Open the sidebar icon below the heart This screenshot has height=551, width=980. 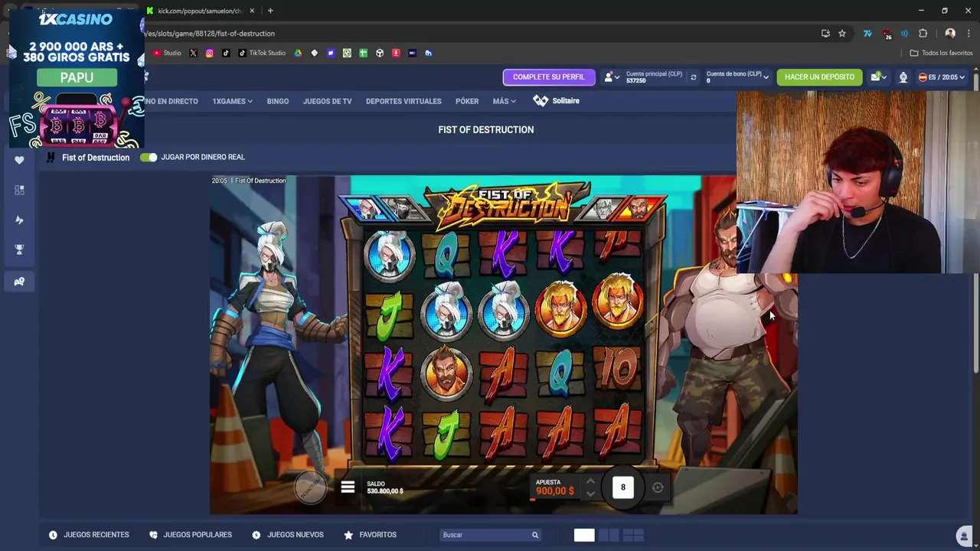[19, 190]
